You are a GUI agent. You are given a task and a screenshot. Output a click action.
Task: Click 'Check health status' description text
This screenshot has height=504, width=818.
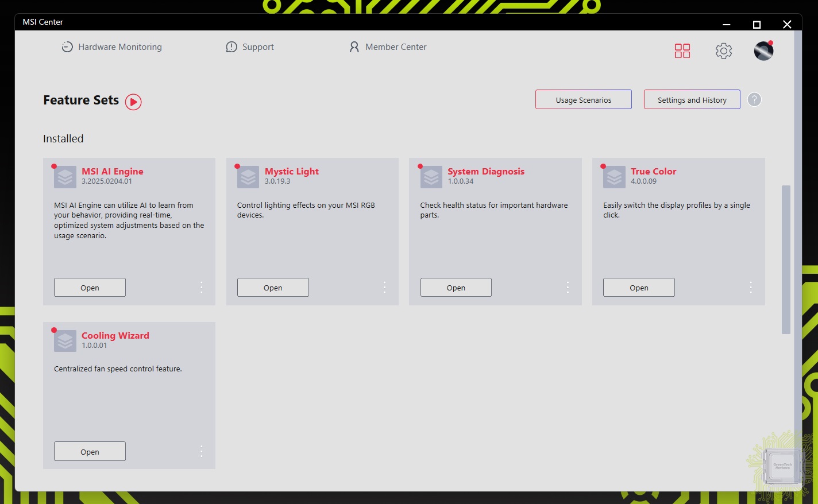point(494,210)
